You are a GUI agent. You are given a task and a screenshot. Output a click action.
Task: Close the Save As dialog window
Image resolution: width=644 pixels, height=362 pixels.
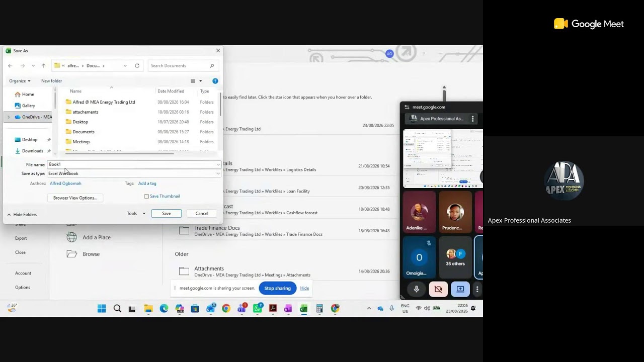(x=218, y=51)
